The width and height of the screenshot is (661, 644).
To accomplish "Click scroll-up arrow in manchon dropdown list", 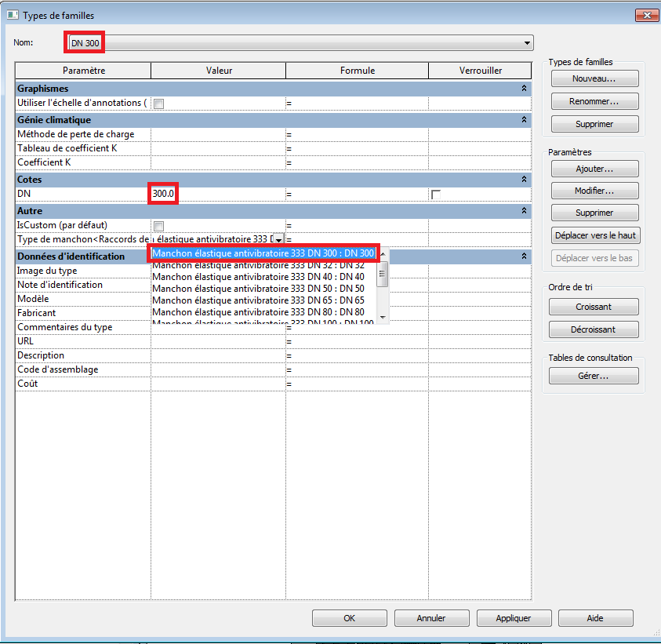I will pos(383,254).
